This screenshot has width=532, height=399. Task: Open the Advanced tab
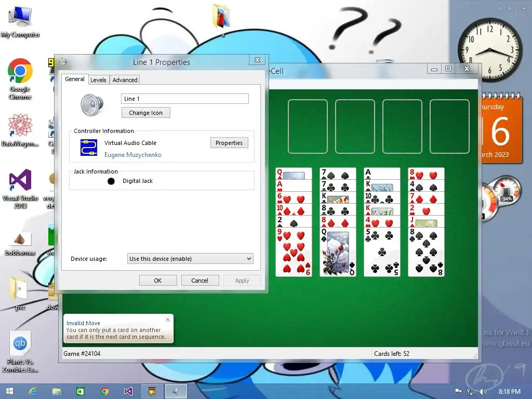coord(125,80)
